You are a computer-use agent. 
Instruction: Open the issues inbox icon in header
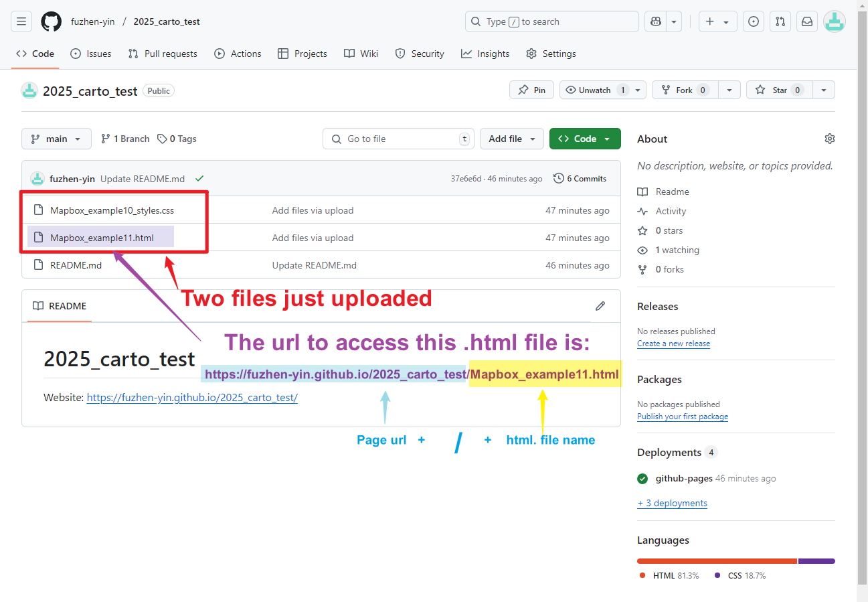point(754,21)
